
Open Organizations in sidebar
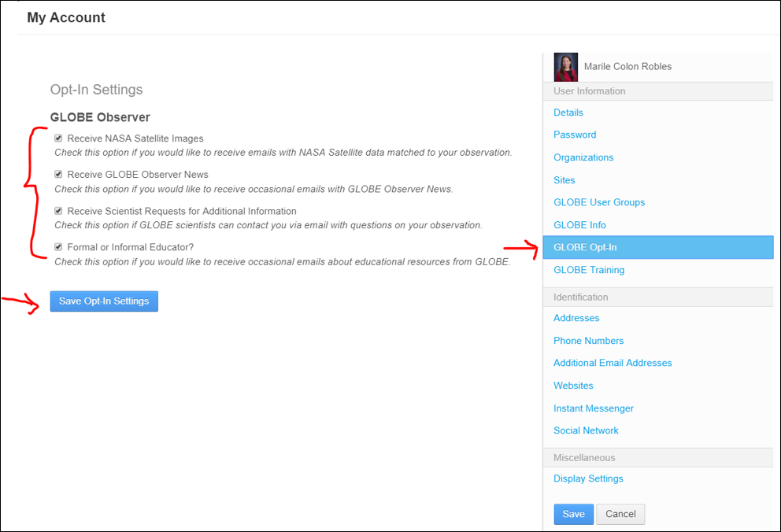583,157
